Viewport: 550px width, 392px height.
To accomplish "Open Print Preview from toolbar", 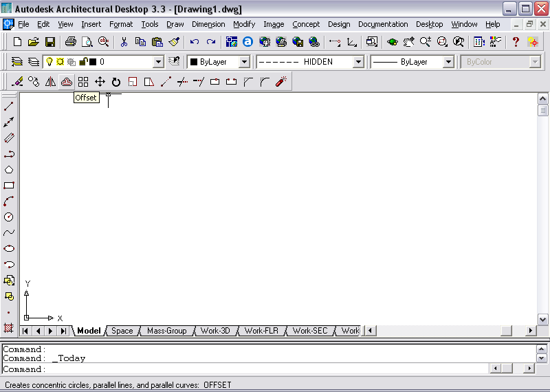I will (x=87, y=42).
